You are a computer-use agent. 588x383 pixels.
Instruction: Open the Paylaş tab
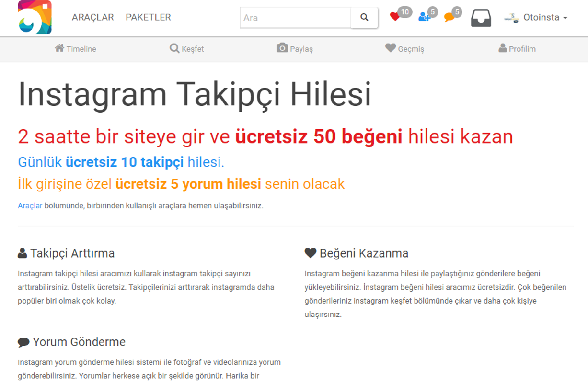point(295,49)
